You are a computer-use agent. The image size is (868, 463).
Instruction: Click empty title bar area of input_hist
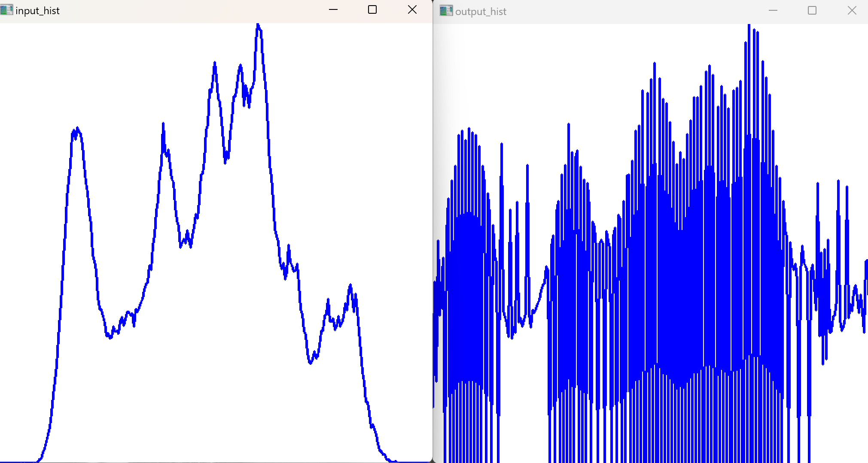pos(193,11)
